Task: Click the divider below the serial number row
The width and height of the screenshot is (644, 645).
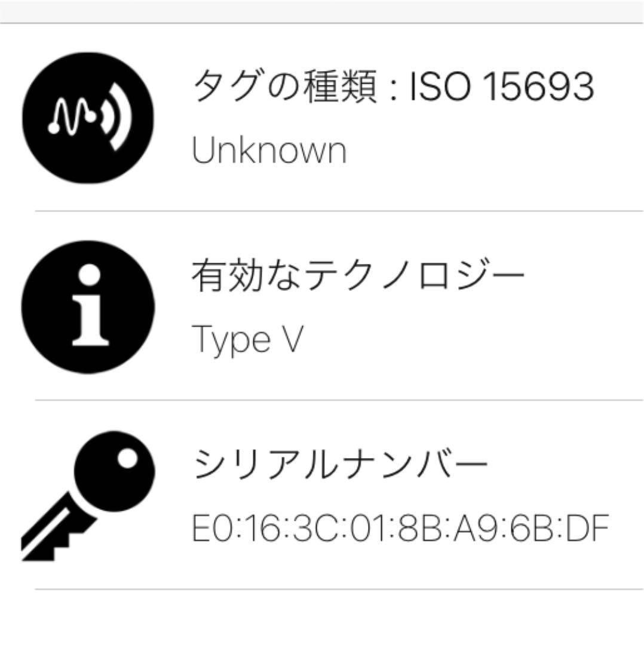Action: [x=339, y=589]
